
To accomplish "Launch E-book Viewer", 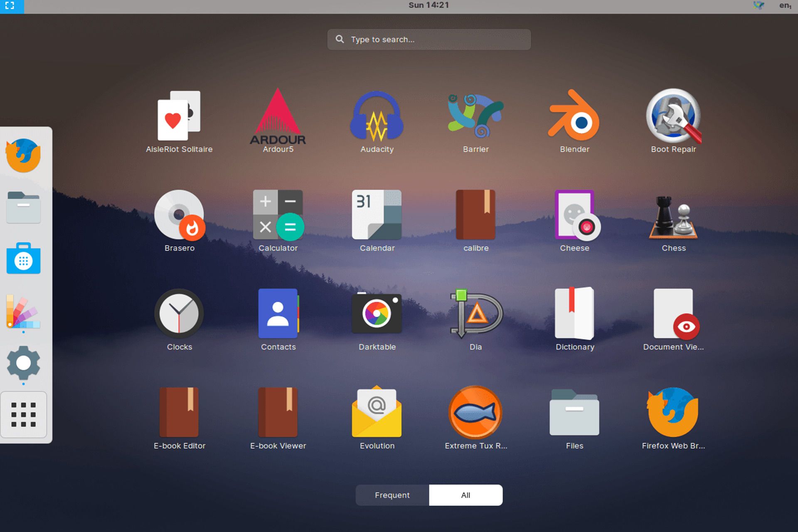I will [x=278, y=418].
